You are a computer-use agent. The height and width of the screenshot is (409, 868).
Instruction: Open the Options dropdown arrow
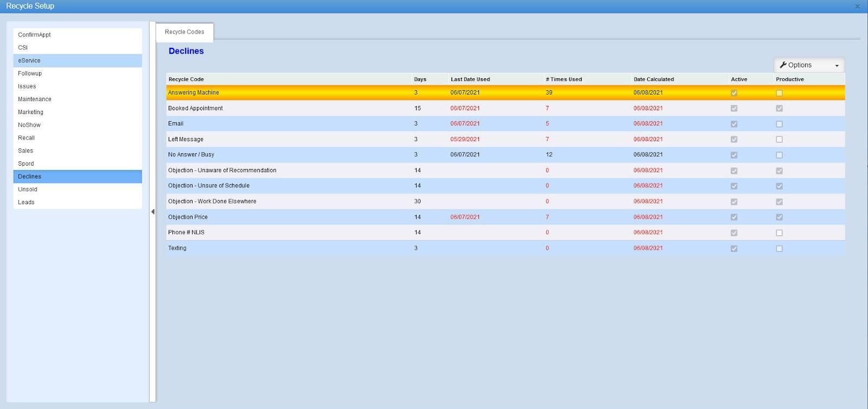pos(837,66)
